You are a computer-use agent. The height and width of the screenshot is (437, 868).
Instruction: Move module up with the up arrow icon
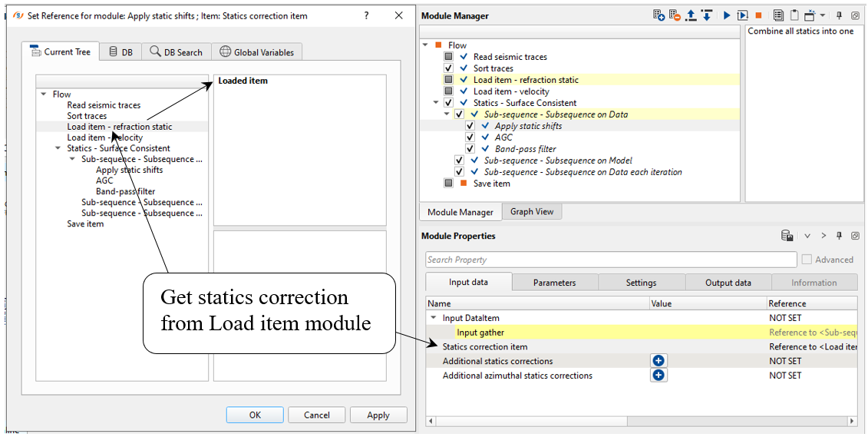690,15
